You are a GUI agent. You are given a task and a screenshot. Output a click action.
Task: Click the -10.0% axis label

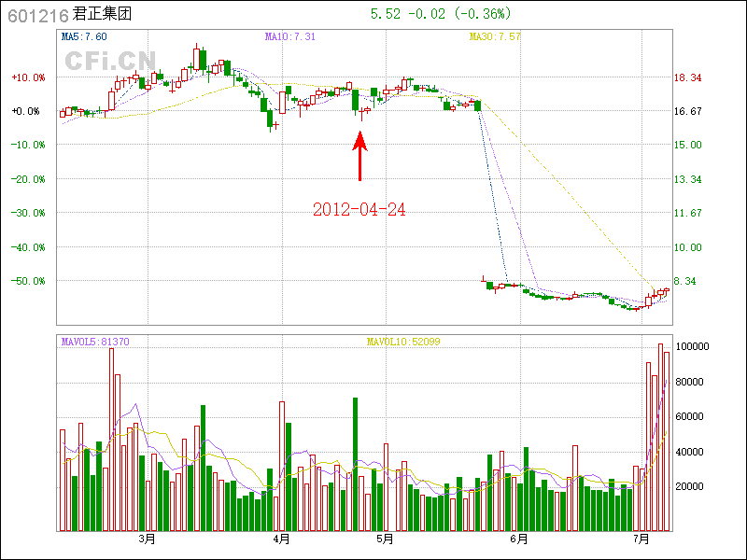point(29,145)
